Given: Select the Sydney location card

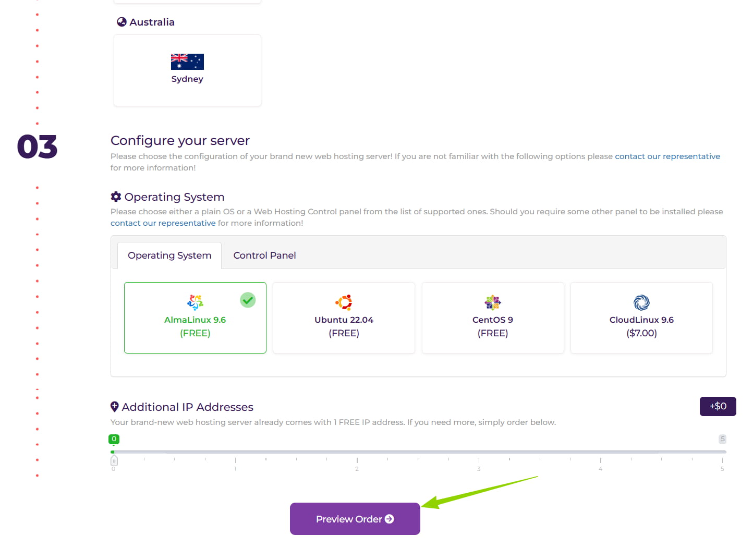Looking at the screenshot, I should pos(187,71).
